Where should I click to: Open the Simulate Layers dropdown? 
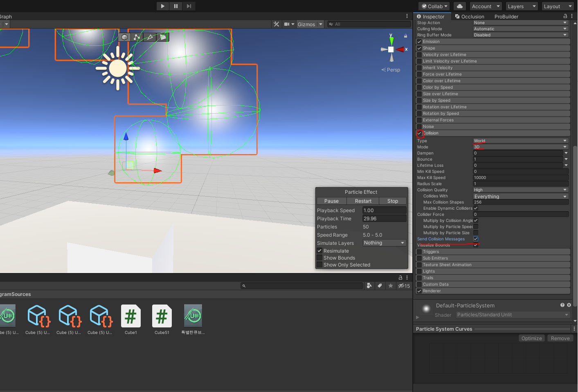pyautogui.click(x=385, y=243)
